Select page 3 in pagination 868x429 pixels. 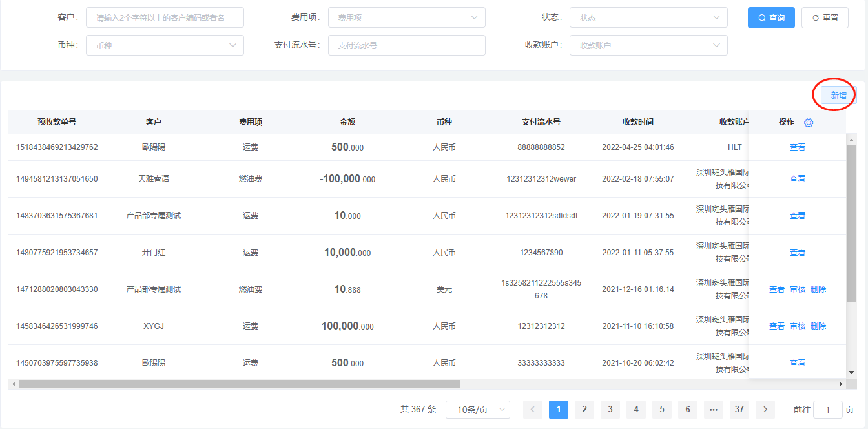pyautogui.click(x=610, y=410)
